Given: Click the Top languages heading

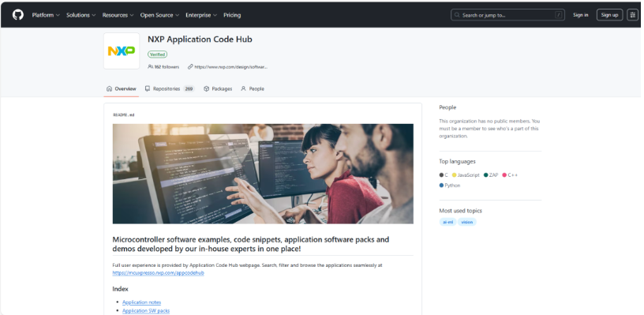Looking at the screenshot, I should tap(457, 162).
